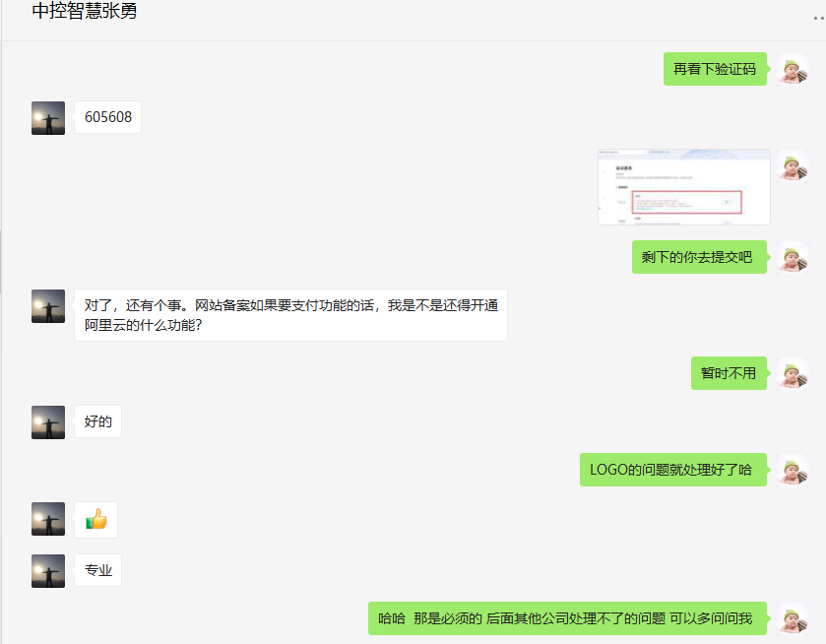Click the 暂时不用 green message bubble
The height and width of the screenshot is (644, 826).
pyautogui.click(x=729, y=373)
